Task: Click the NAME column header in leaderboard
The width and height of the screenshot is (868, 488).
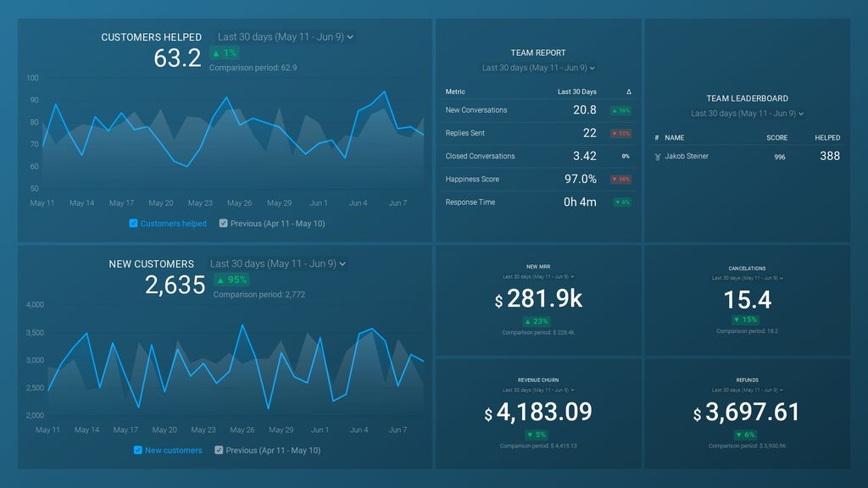Action: tap(674, 138)
